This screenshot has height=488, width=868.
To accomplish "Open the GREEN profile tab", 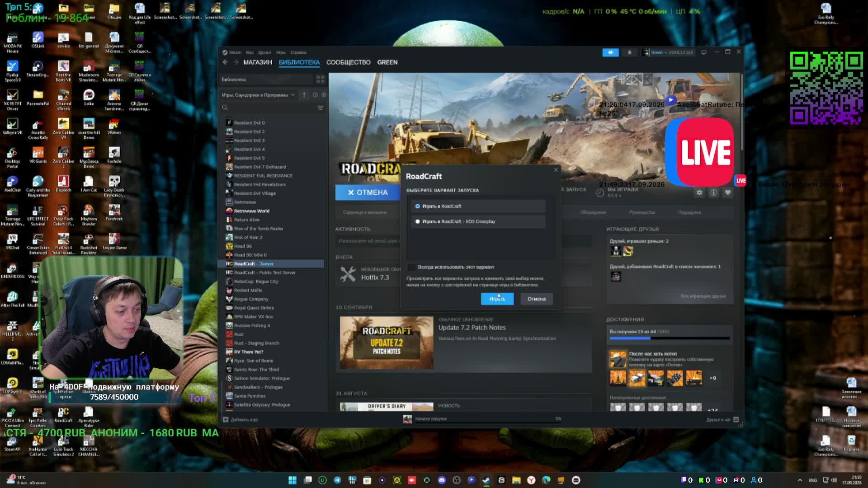I will coord(387,62).
